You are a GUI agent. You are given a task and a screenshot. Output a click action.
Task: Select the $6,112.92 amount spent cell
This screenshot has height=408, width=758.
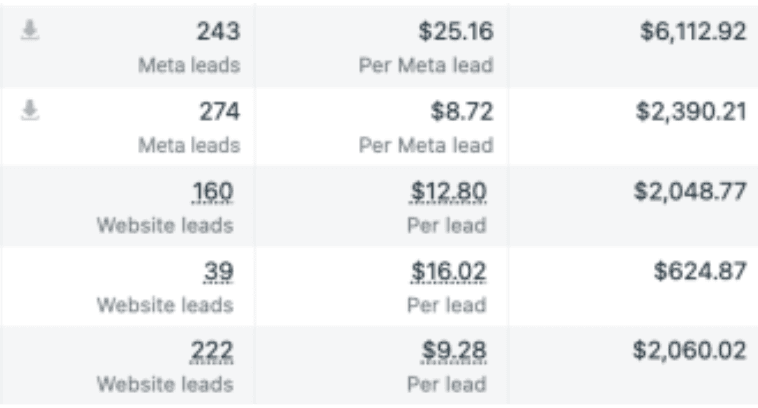[692, 33]
